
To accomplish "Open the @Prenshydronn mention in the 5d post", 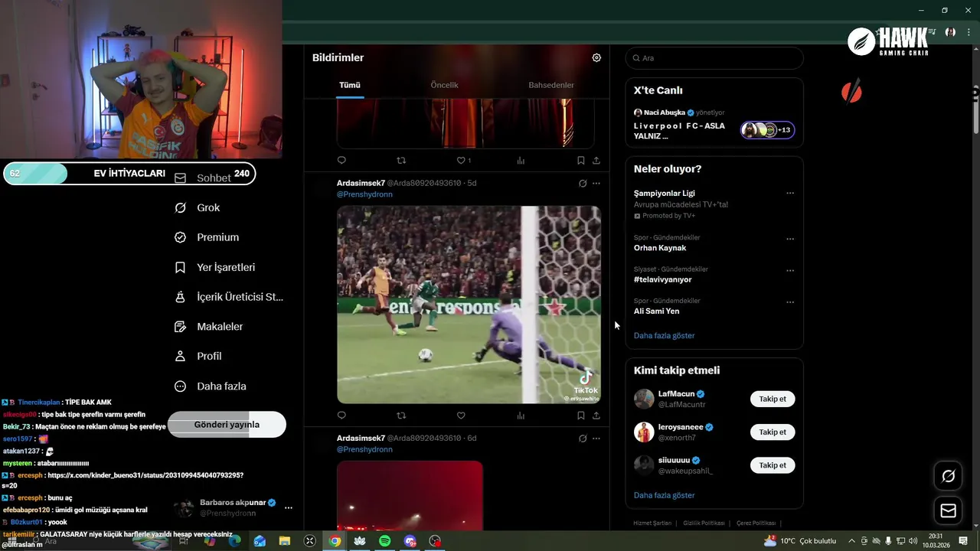I will [x=364, y=194].
